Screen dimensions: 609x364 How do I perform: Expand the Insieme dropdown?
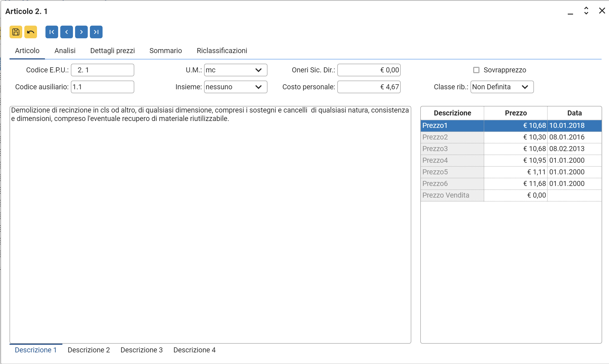coord(259,87)
